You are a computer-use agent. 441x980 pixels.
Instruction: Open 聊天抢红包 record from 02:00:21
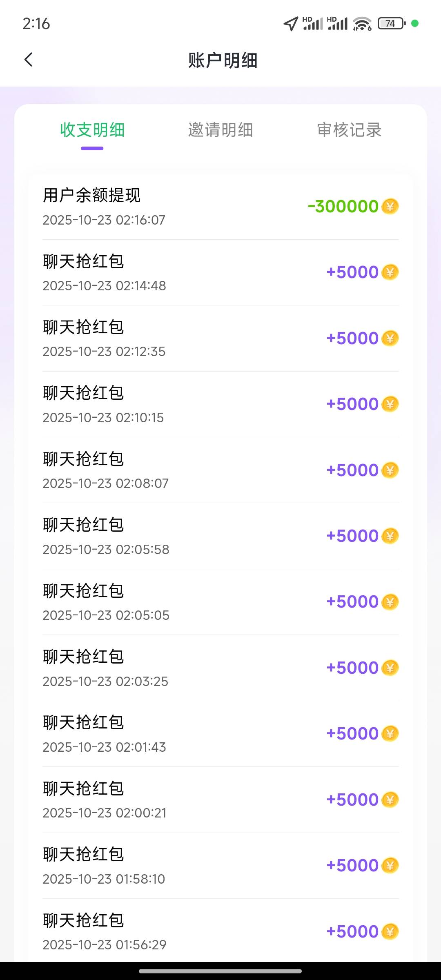pyautogui.click(x=84, y=789)
